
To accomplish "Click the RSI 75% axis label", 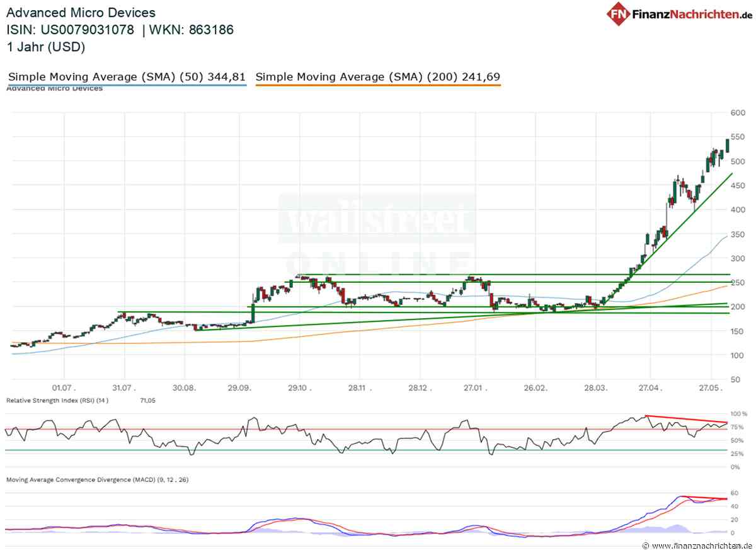I will [x=738, y=427].
